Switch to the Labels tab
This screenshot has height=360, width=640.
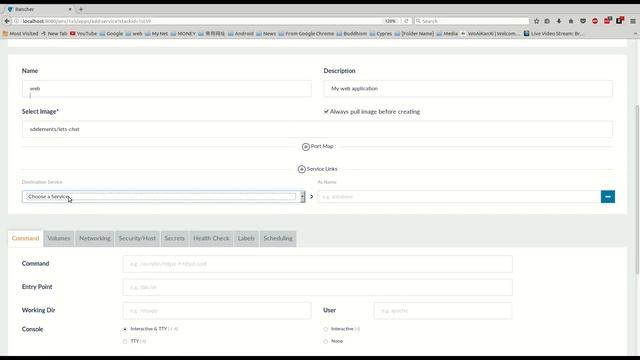click(x=246, y=238)
